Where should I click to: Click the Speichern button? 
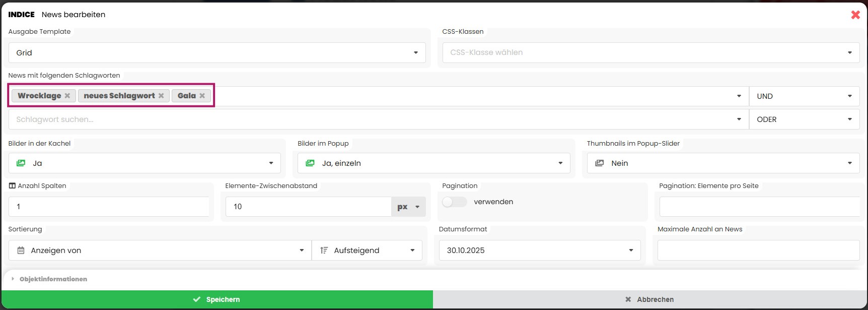(x=217, y=299)
